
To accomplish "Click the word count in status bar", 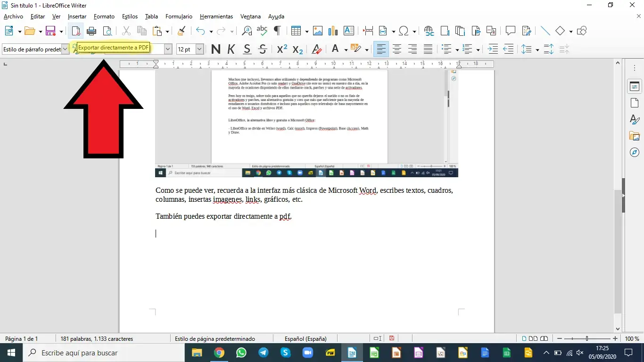I will tap(97, 338).
